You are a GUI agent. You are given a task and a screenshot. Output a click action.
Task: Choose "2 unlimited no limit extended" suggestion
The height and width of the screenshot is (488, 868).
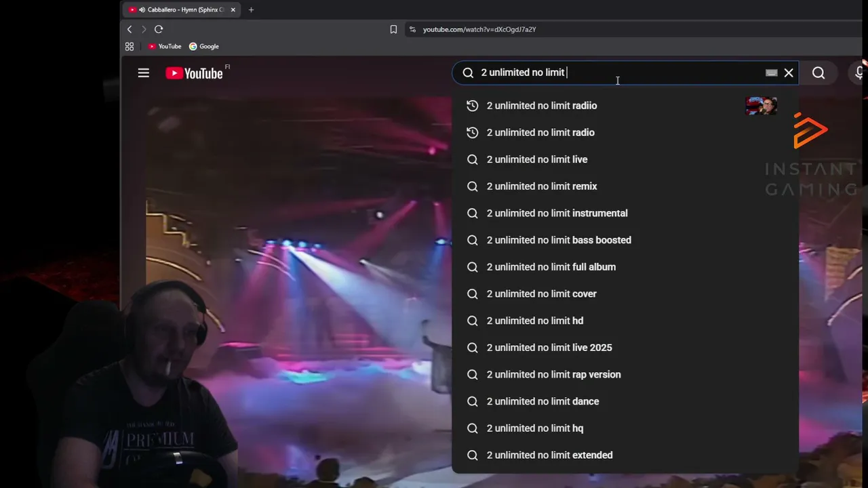point(625,455)
